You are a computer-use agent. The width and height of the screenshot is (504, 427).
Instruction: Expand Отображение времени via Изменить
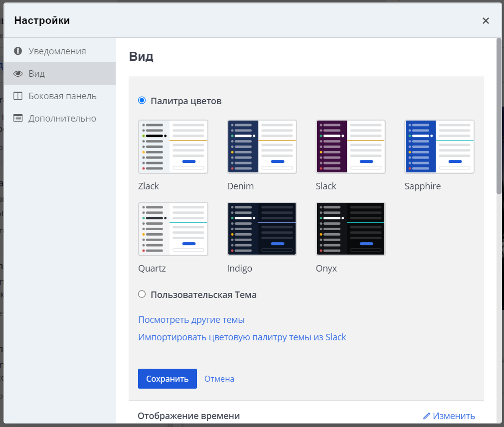point(453,416)
